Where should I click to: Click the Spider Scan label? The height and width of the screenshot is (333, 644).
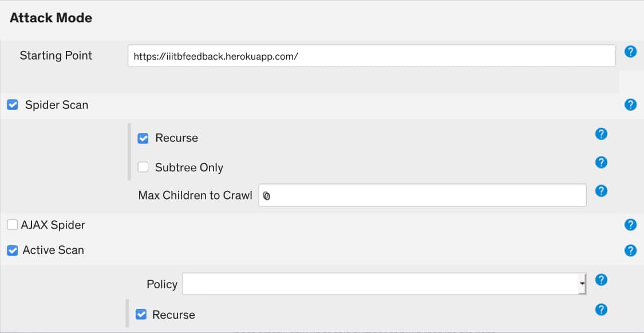tap(57, 105)
